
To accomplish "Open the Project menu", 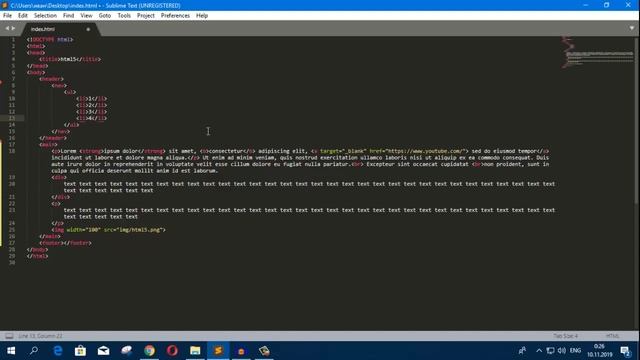I will [145, 16].
